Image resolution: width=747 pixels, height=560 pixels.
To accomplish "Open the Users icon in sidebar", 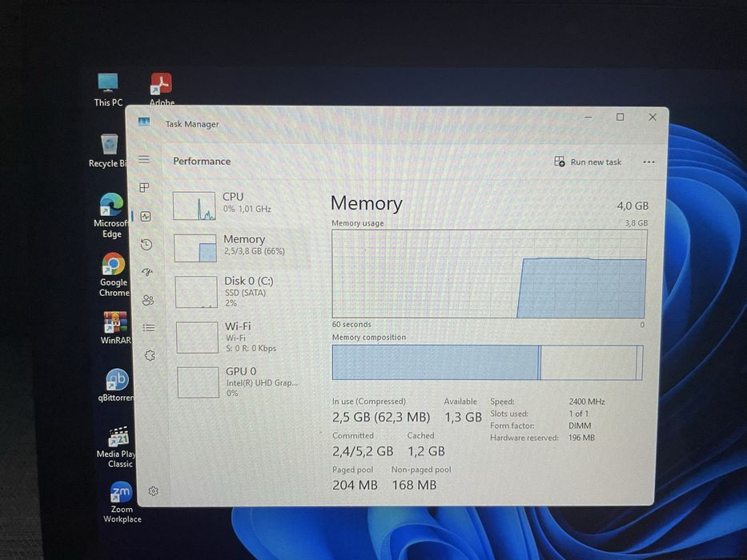I will [x=148, y=300].
